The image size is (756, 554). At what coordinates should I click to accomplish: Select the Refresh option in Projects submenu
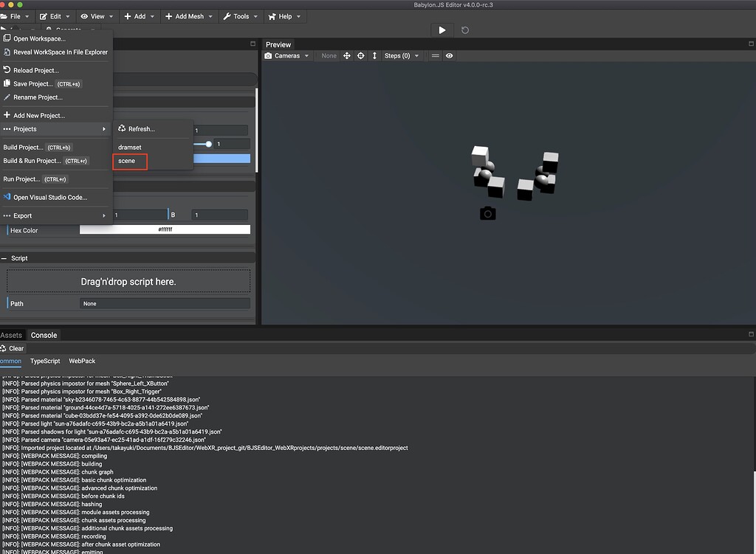pyautogui.click(x=140, y=128)
